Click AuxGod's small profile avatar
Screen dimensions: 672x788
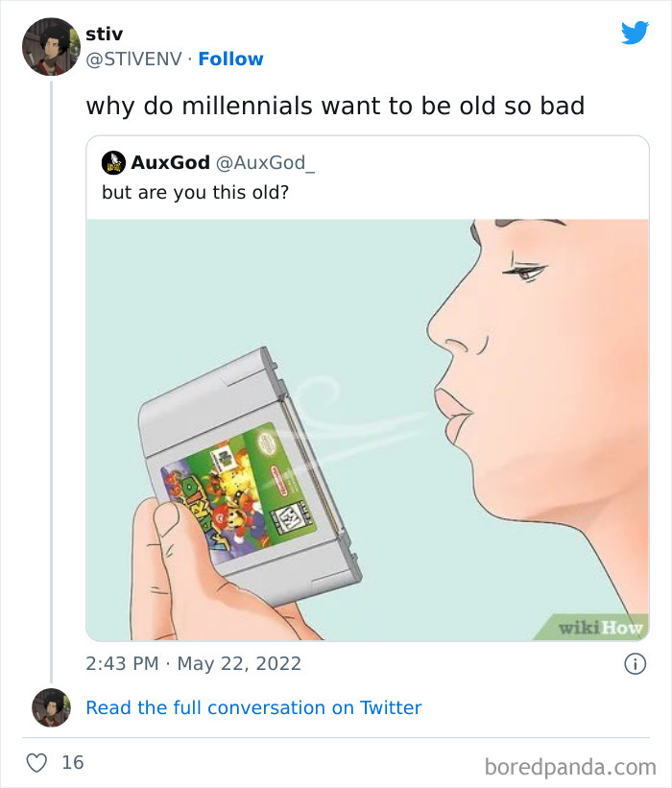[113, 162]
